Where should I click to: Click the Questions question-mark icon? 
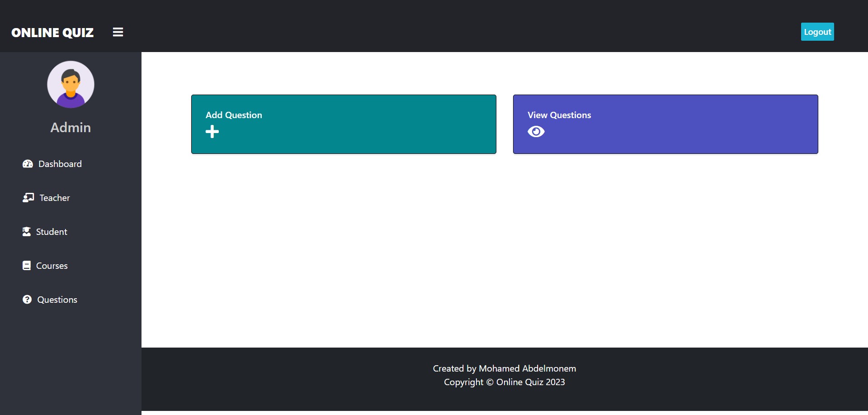point(27,300)
